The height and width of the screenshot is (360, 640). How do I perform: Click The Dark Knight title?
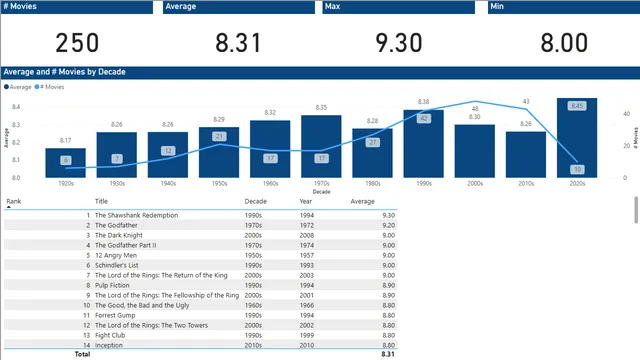pyautogui.click(x=118, y=235)
